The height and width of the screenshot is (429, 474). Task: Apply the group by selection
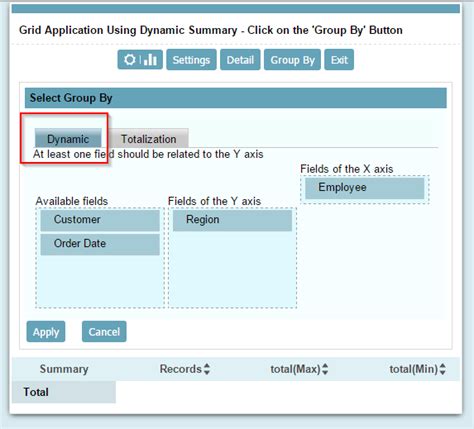tap(46, 332)
